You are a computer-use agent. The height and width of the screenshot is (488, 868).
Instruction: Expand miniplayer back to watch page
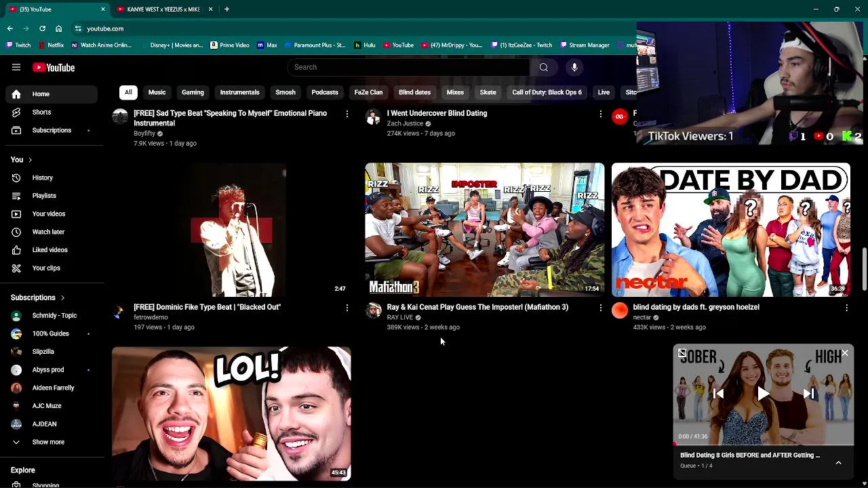pos(682,353)
